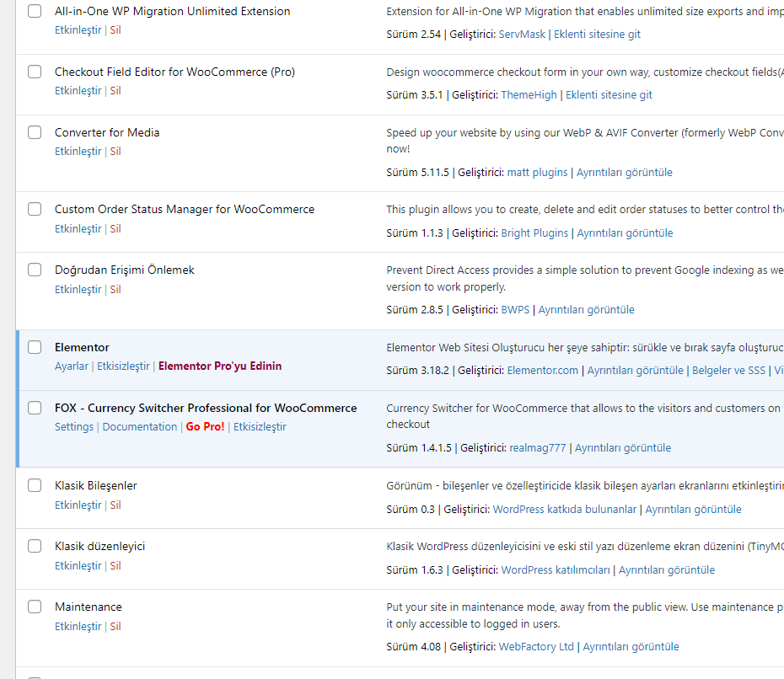784x679 pixels.
Task: Open Bright Plugins developer link
Action: (534, 233)
